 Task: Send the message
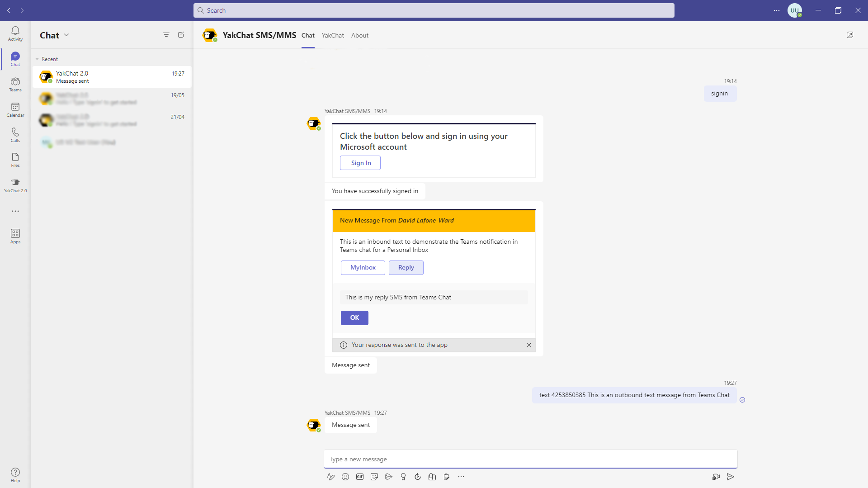click(x=731, y=477)
